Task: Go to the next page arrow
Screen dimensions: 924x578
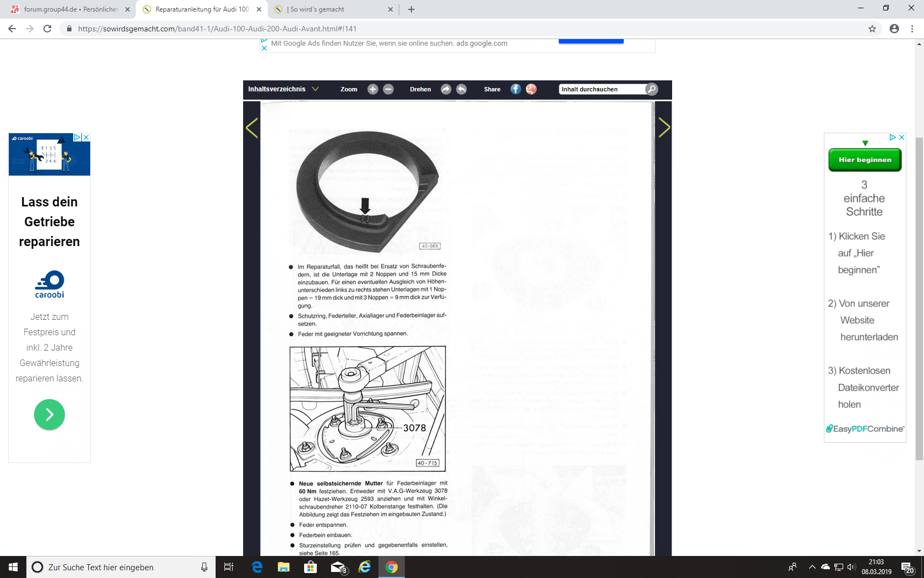Action: point(664,128)
